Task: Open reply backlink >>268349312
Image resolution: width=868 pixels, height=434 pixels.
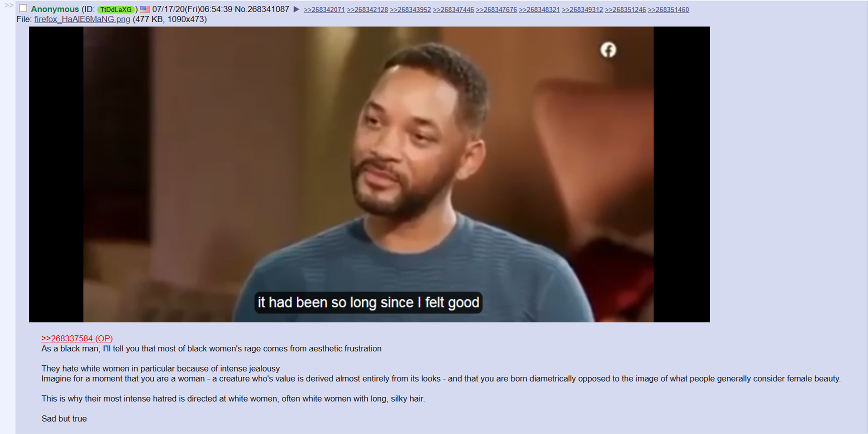Action: [x=582, y=10]
